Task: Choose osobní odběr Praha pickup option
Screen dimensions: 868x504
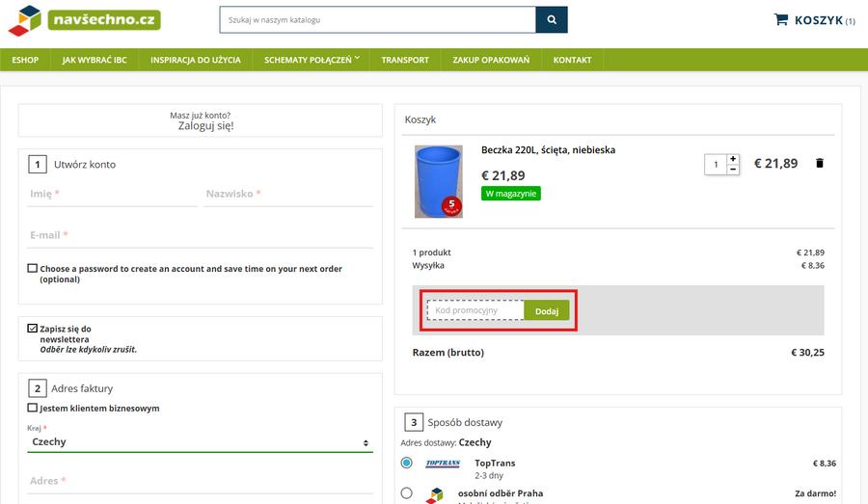Action: click(406, 493)
